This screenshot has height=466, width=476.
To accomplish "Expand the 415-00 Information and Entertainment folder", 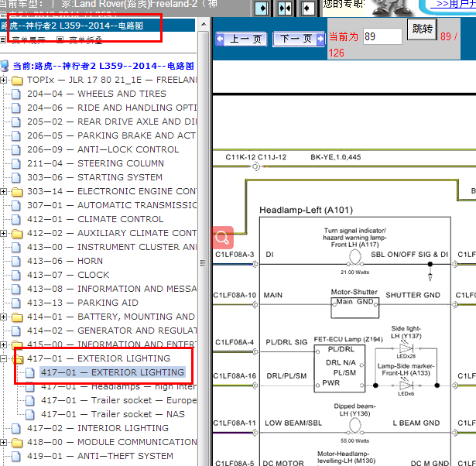I will click(3, 345).
